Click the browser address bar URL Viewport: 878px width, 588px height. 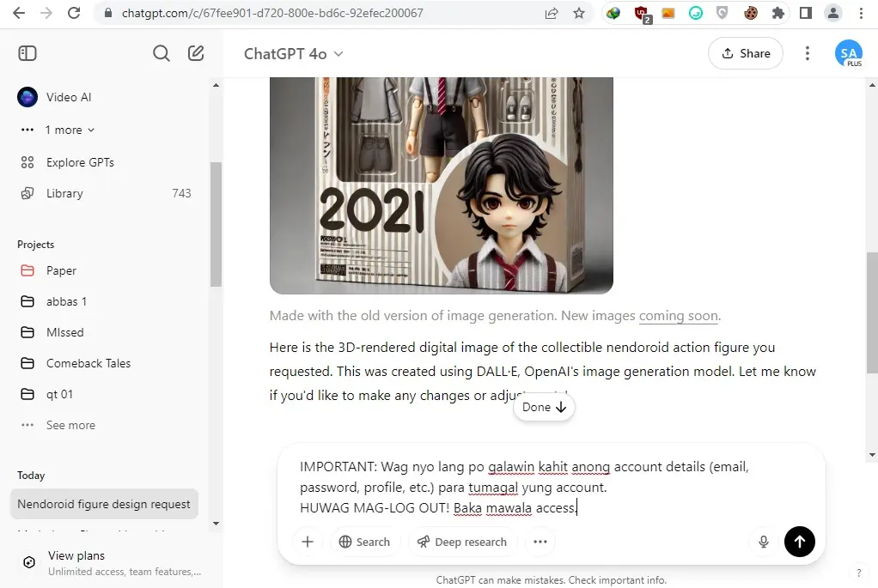272,13
